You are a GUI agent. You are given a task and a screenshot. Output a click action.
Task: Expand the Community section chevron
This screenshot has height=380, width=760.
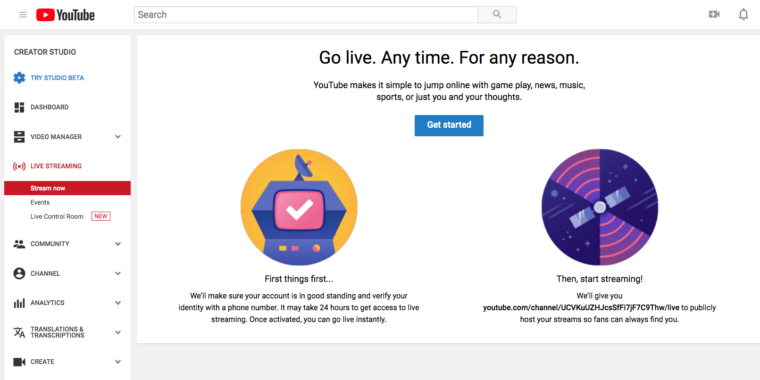[x=118, y=244]
